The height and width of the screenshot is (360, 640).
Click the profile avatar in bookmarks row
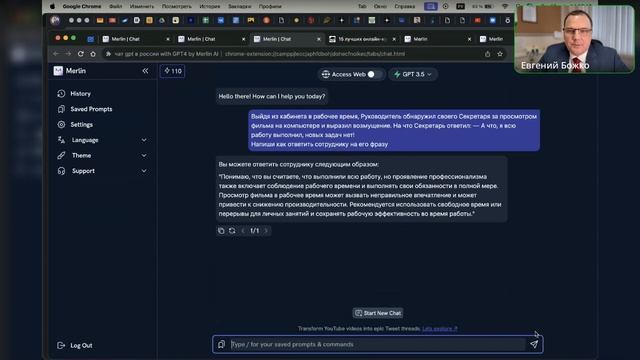click(56, 20)
